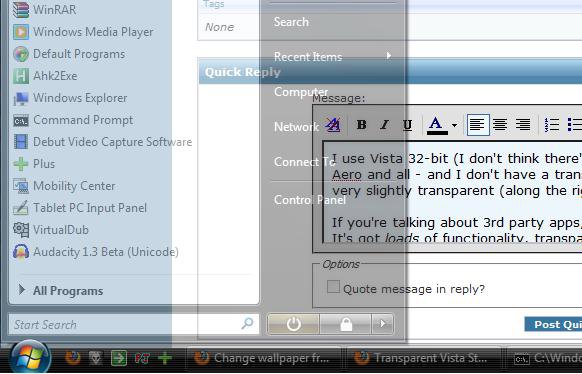Viewport: 582px width, 374px height.
Task: Launch VirtualDub
Action: click(x=51, y=230)
